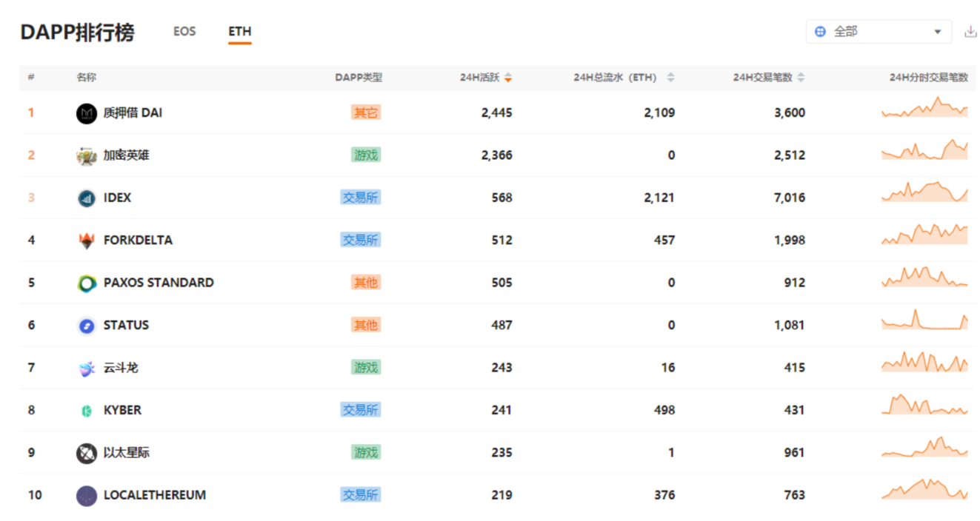Click the 24H活跃 value 2,445
This screenshot has height=521, width=980.
(x=496, y=113)
